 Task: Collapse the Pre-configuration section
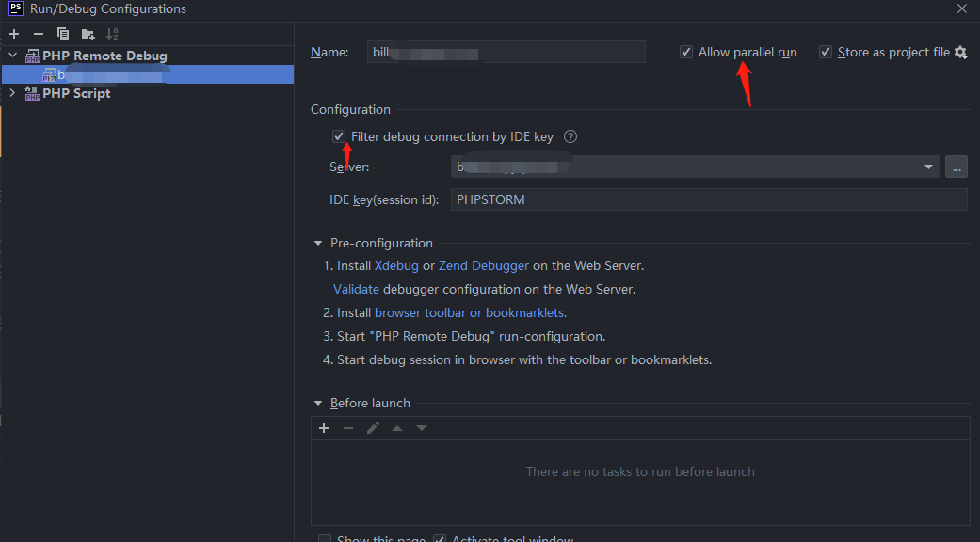[318, 243]
